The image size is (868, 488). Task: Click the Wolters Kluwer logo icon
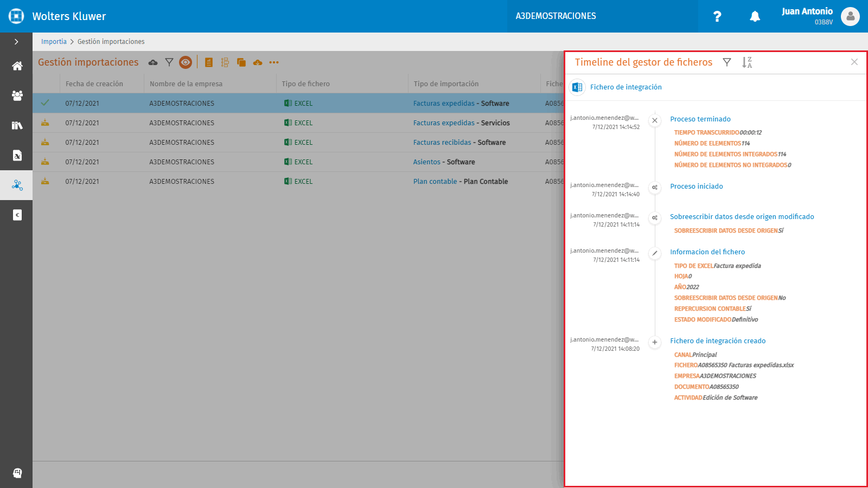[x=16, y=16]
